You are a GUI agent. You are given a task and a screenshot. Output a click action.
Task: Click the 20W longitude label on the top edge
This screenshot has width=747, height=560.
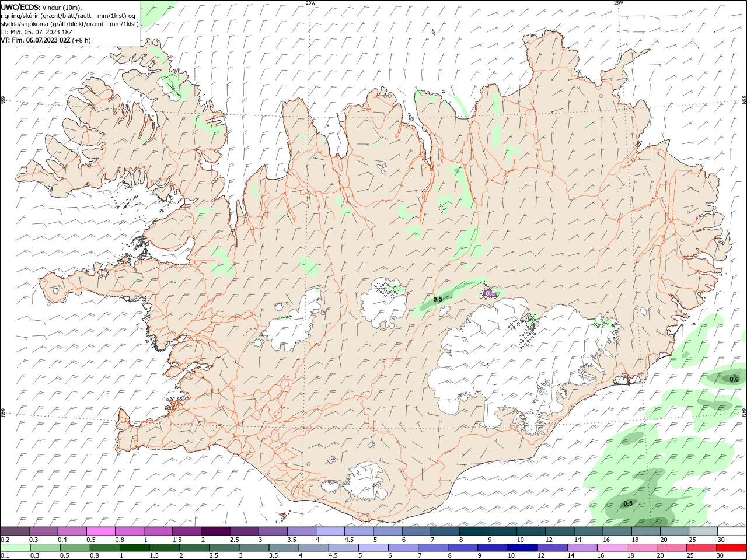(310, 3)
